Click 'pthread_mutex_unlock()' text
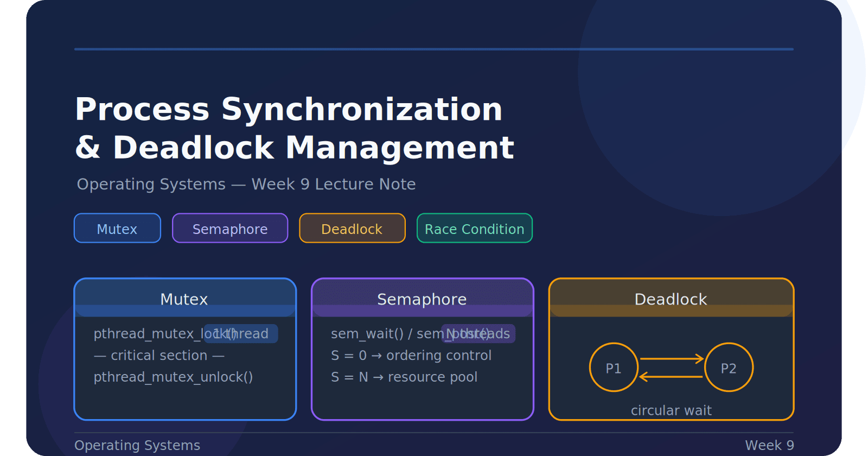 173,377
